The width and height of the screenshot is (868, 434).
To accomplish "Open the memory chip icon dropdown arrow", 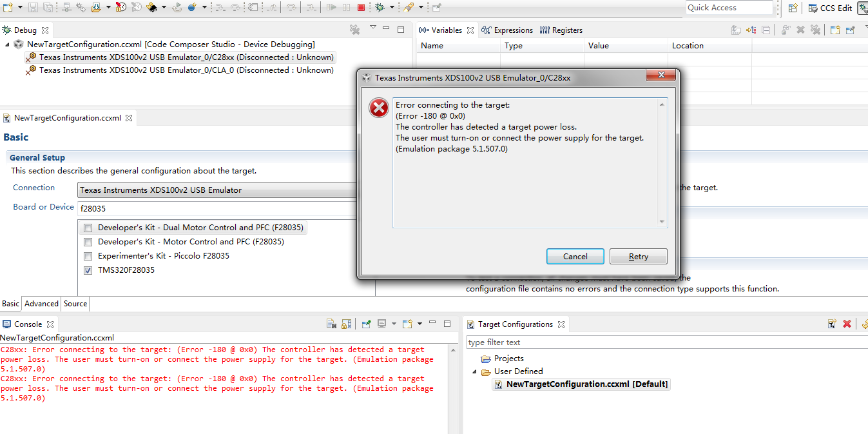I will 164,7.
